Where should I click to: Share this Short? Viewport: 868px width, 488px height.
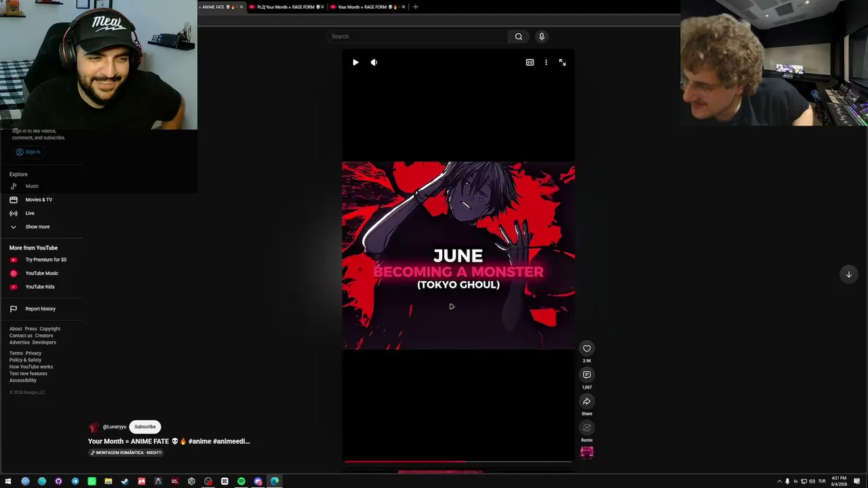pyautogui.click(x=587, y=401)
